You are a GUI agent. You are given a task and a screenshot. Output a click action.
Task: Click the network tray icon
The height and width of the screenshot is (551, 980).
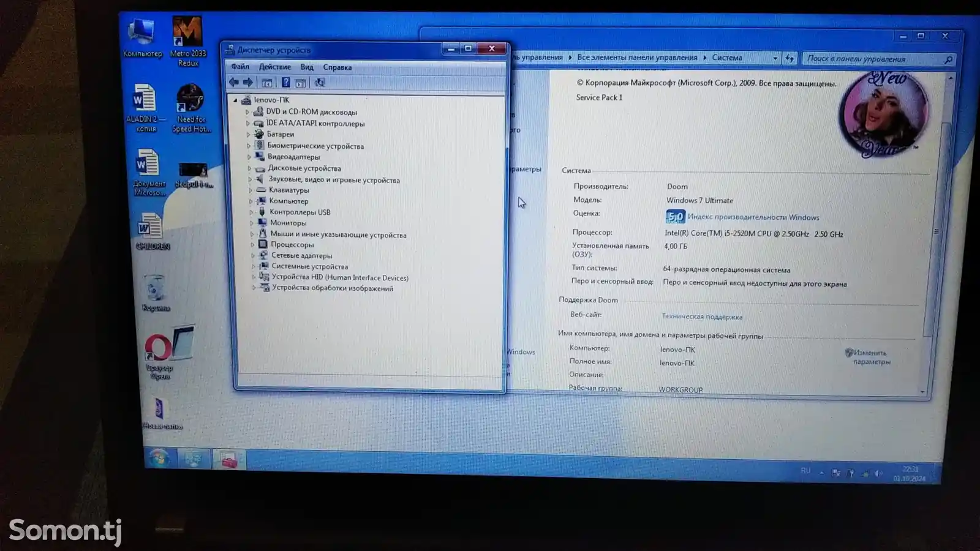pos(865,473)
